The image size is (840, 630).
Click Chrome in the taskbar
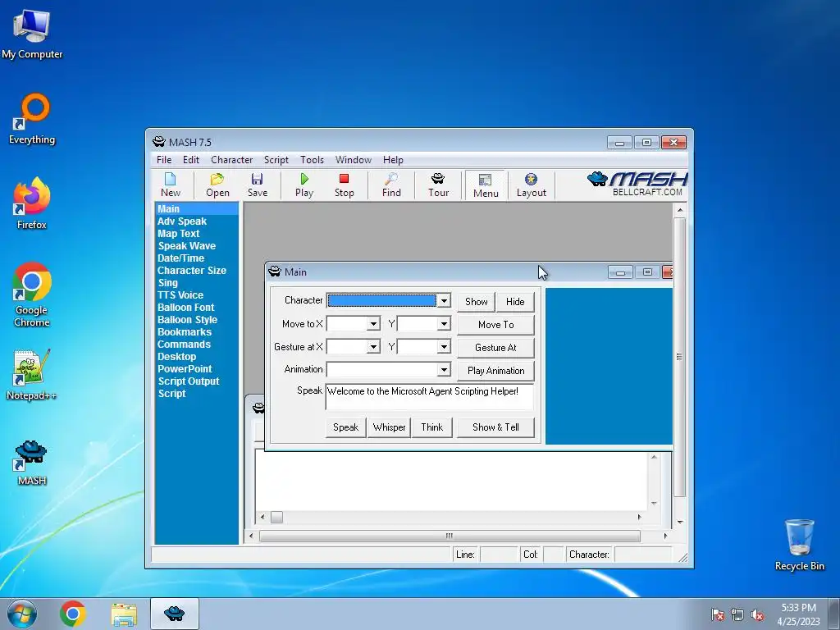pos(73,614)
